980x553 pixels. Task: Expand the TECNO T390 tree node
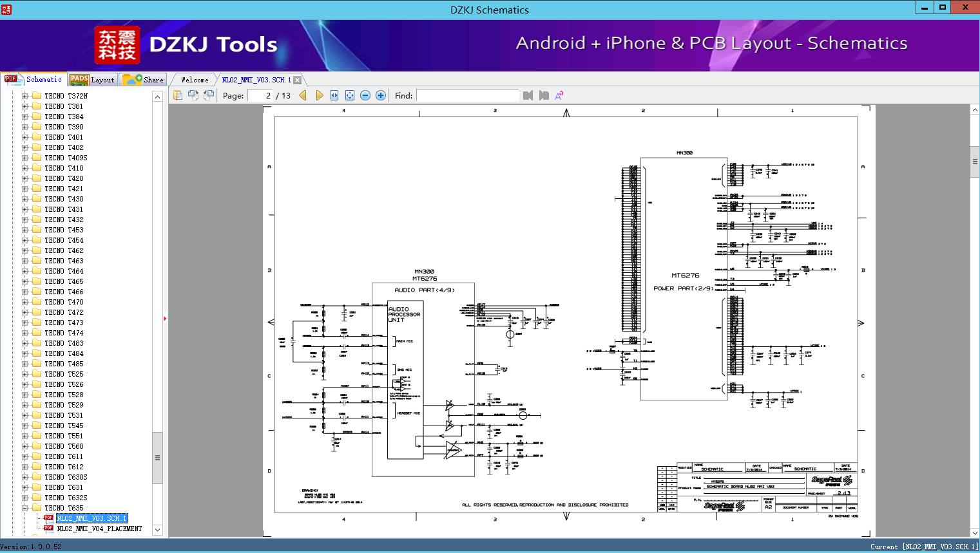25,127
